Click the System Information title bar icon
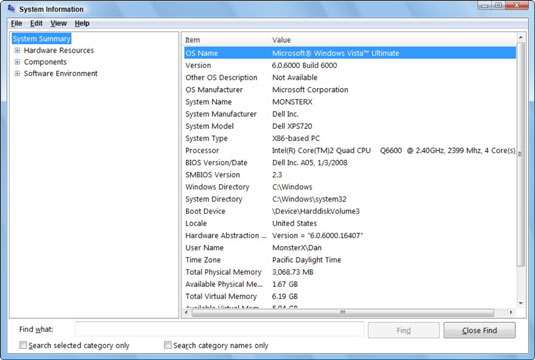The height and width of the screenshot is (360, 535). 11,9
